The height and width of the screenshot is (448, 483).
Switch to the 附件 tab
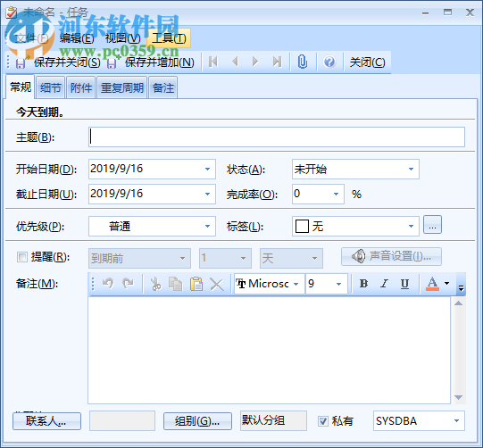[81, 88]
